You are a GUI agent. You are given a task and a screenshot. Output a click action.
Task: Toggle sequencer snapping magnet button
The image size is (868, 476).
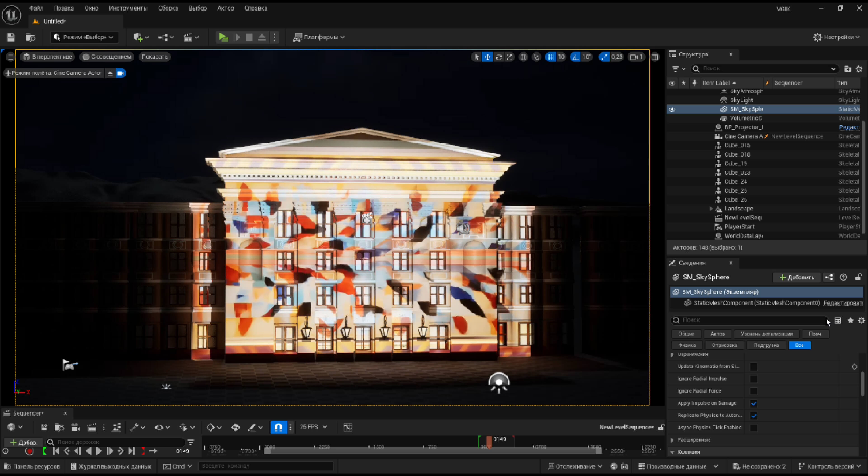(x=278, y=427)
